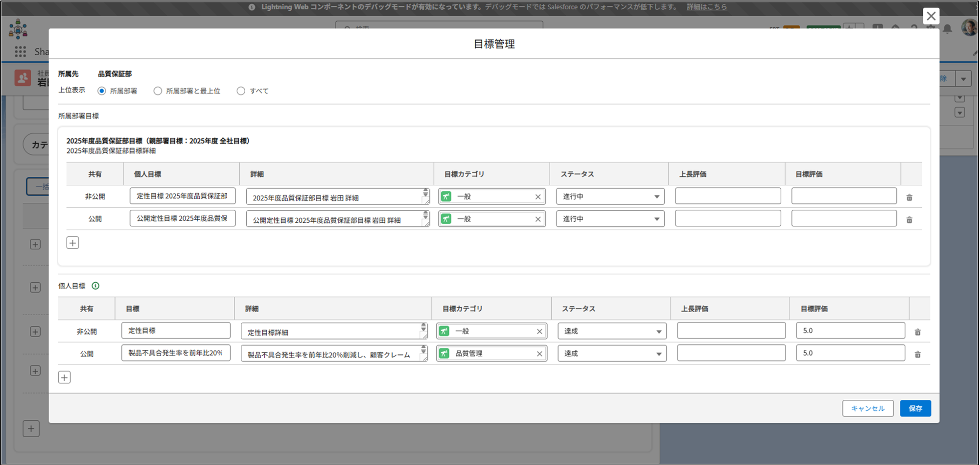Screen dimensions: 980x465
Task: Click trash icon for 定性目標 personal goal
Action: (x=917, y=332)
